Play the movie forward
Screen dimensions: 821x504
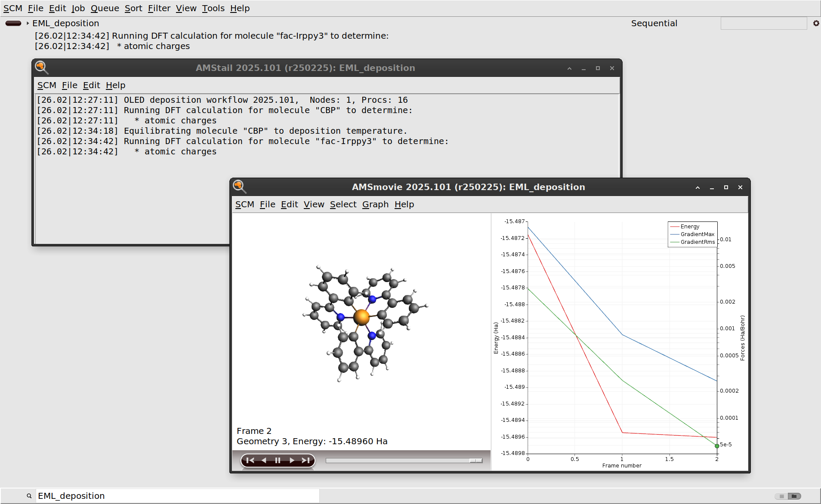point(292,461)
